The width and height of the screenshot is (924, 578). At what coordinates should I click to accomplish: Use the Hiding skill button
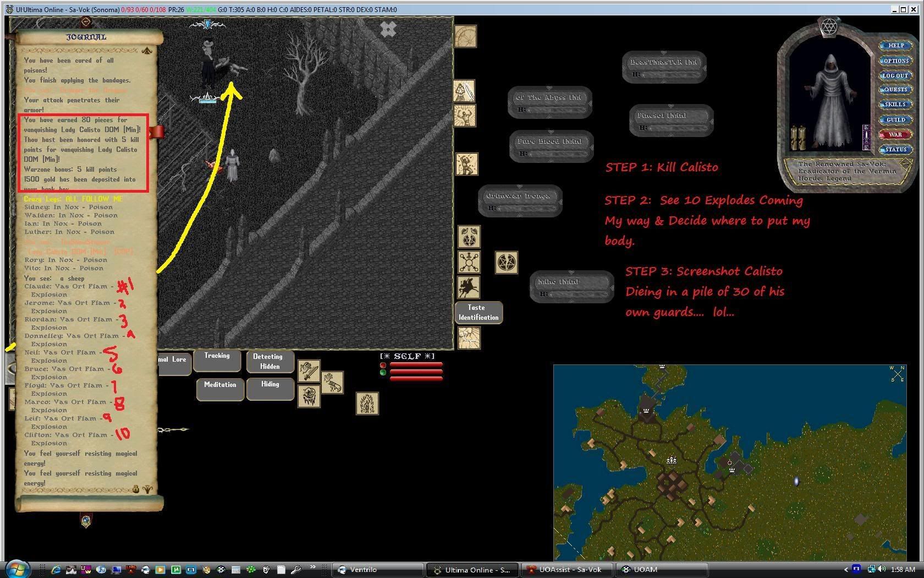(269, 389)
